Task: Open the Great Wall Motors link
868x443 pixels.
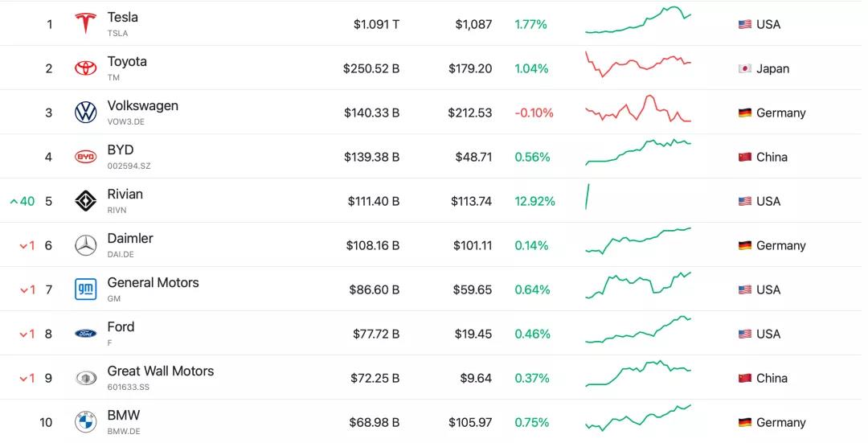Action: tap(161, 371)
